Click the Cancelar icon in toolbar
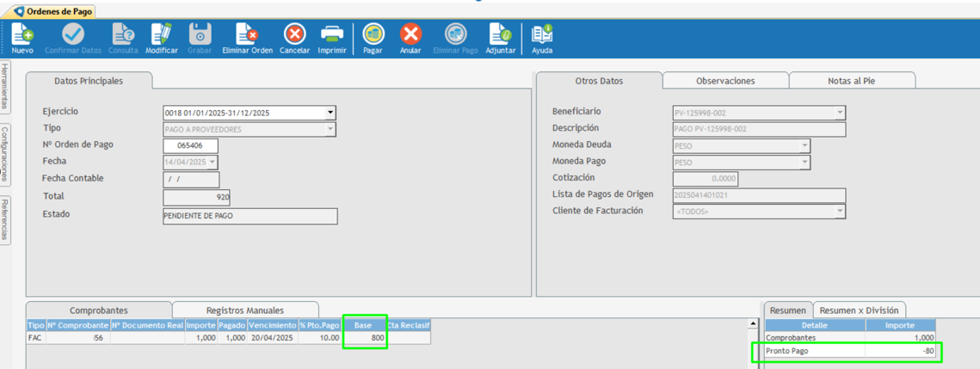 294,34
